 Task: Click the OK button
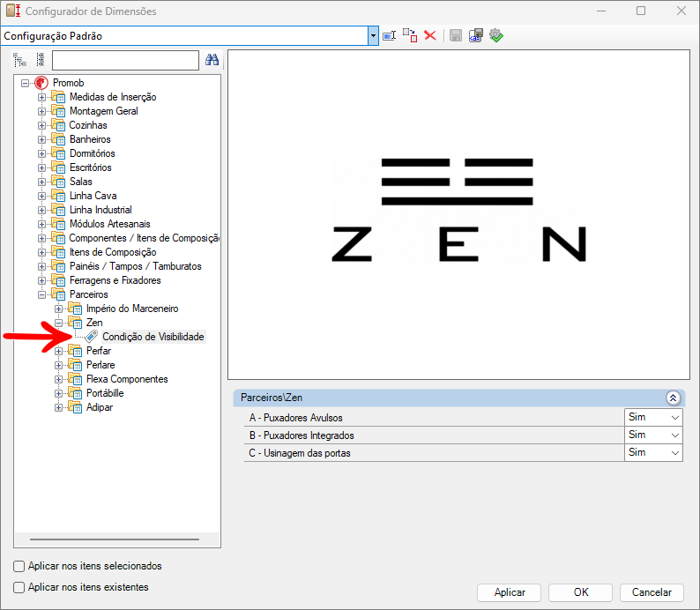coord(580,592)
